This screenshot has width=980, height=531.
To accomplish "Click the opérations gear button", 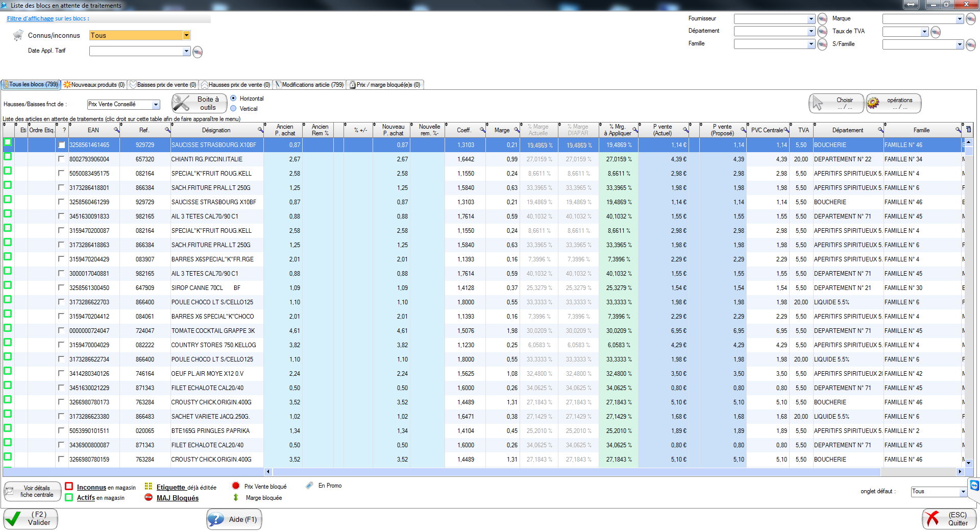I will pos(893,103).
